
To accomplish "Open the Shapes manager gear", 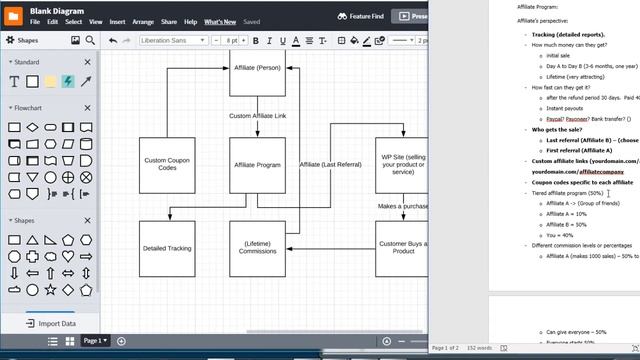I will coord(10,40).
